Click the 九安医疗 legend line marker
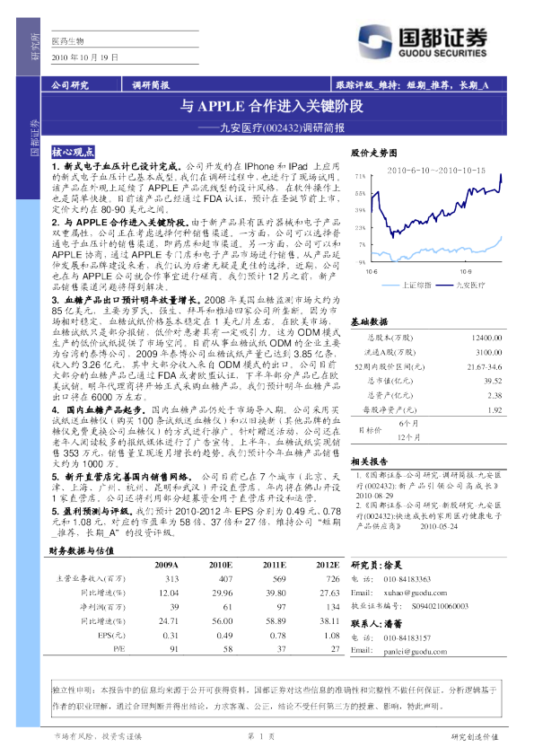Screen dimensions: 534x756 445,286
